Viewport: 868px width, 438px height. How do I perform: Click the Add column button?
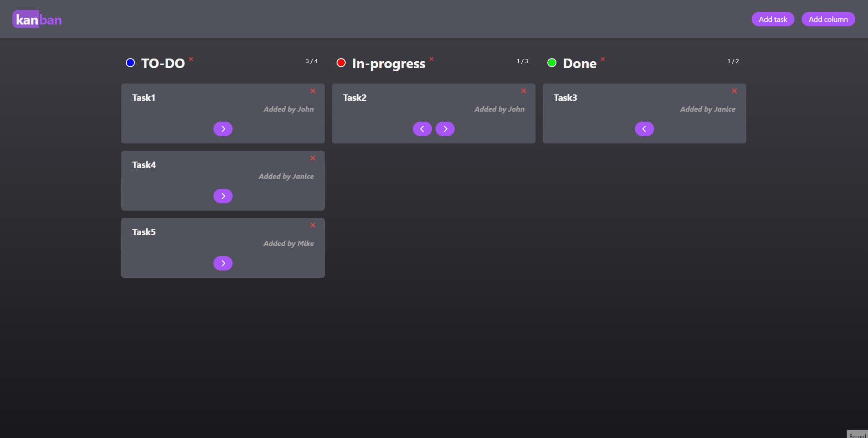pos(828,19)
